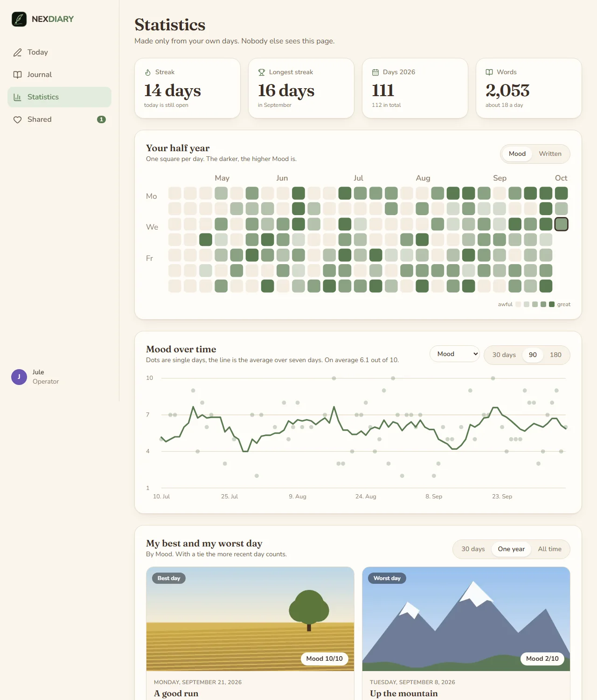The image size is (597, 700).
Task: Open the Up the mountain entry
Action: (404, 693)
